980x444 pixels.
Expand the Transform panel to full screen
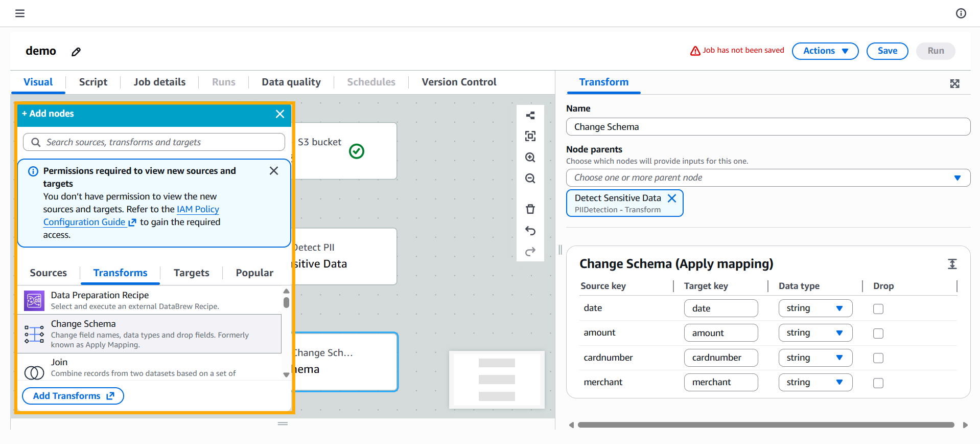[954, 83]
